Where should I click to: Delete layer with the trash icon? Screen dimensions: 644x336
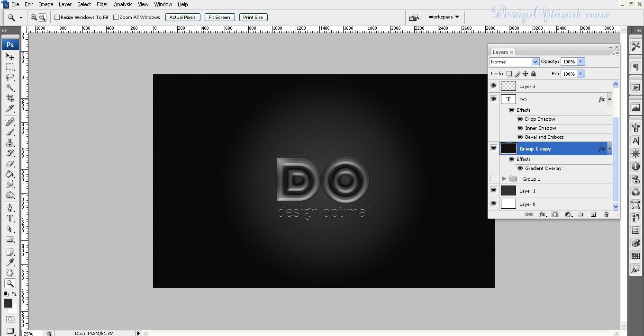pos(606,214)
